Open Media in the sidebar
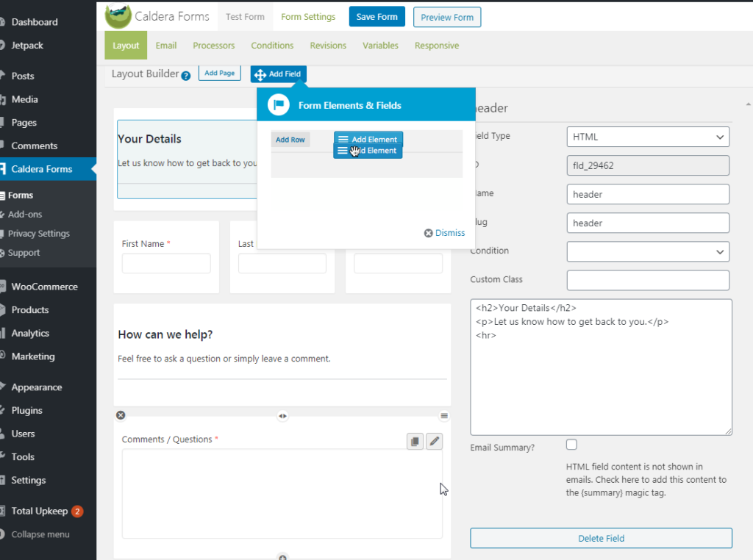753x560 pixels. point(24,99)
